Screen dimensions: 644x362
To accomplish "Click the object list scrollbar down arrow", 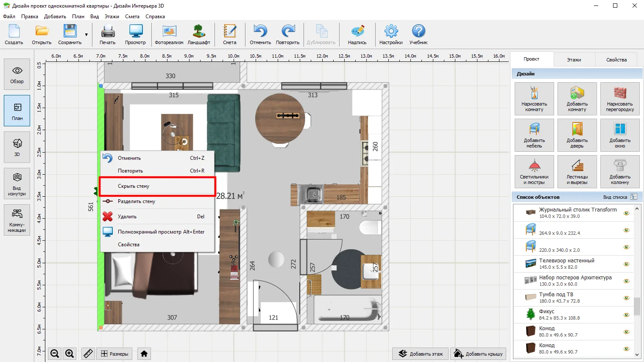I will [x=637, y=354].
